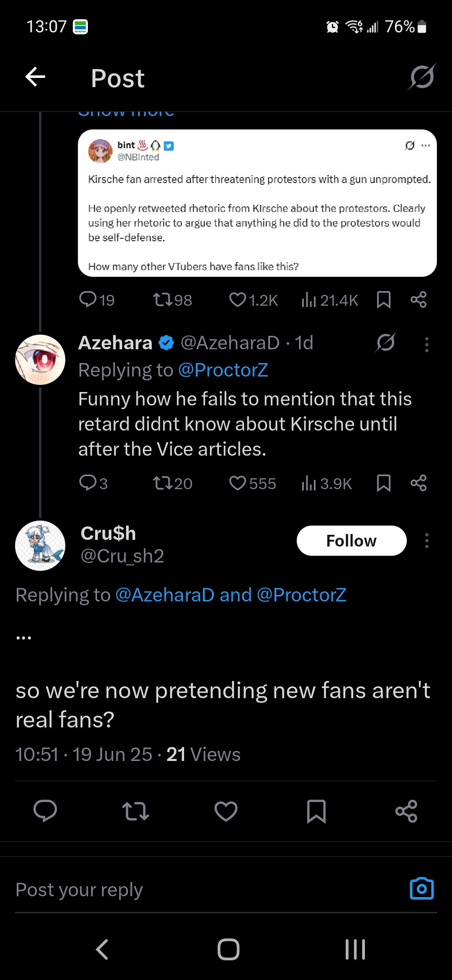The image size is (452, 980).
Task: Open Cru$h's profile picture
Action: (40, 546)
